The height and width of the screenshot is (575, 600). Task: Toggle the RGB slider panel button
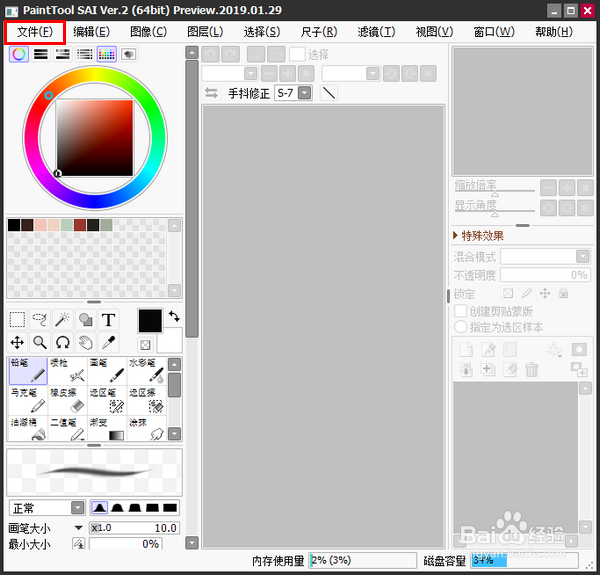coord(41,54)
